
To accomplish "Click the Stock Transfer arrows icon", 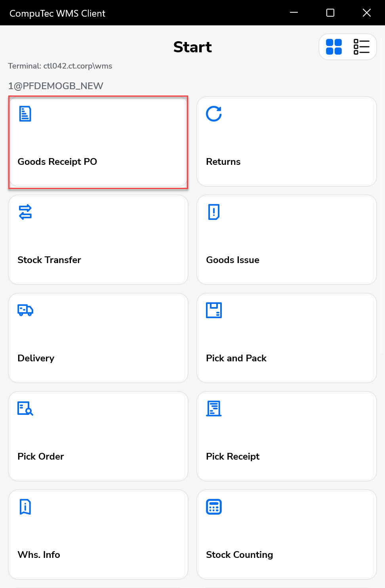I will click(x=25, y=212).
